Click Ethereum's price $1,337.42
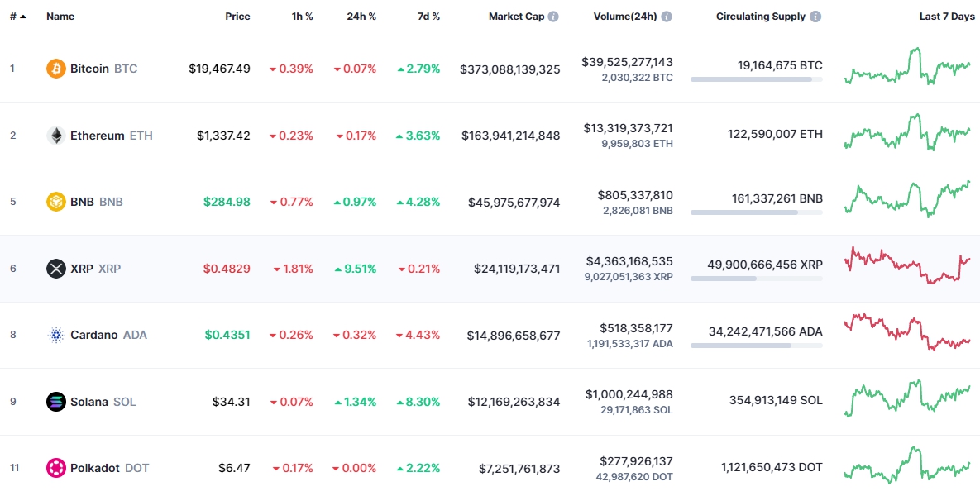Viewport: 980px width, 496px height. coord(224,136)
